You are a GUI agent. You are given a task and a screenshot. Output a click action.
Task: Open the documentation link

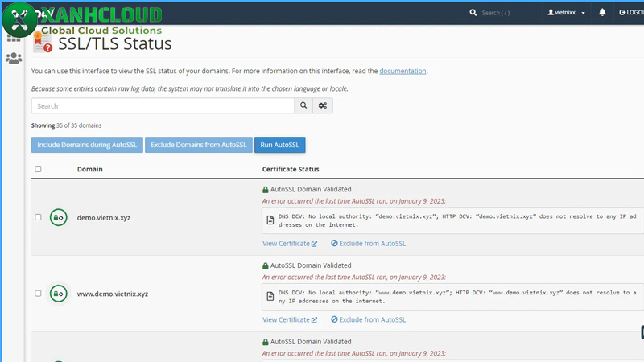402,71
